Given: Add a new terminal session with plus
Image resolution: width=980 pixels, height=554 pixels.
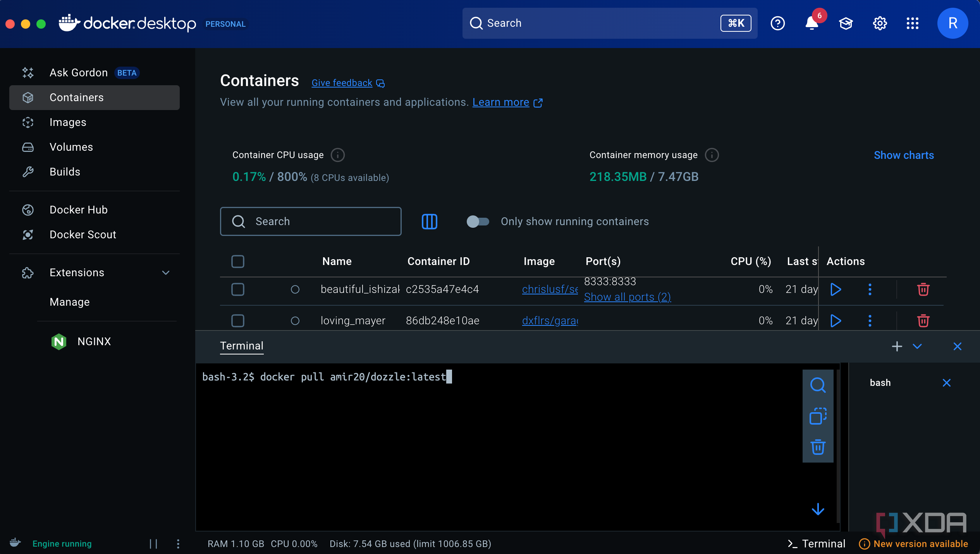Looking at the screenshot, I should tap(897, 346).
